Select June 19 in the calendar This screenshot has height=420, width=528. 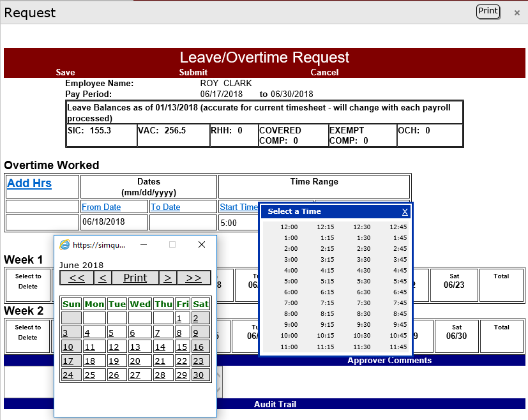tap(114, 361)
